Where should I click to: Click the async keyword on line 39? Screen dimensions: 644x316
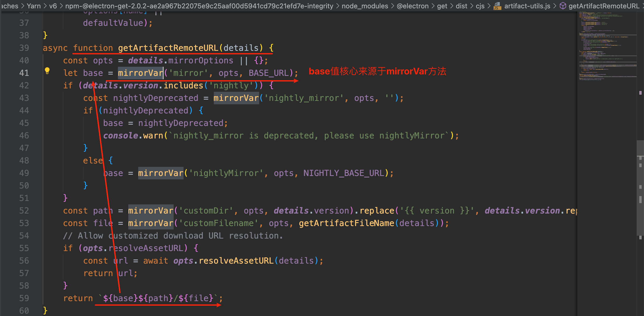[x=55, y=48]
